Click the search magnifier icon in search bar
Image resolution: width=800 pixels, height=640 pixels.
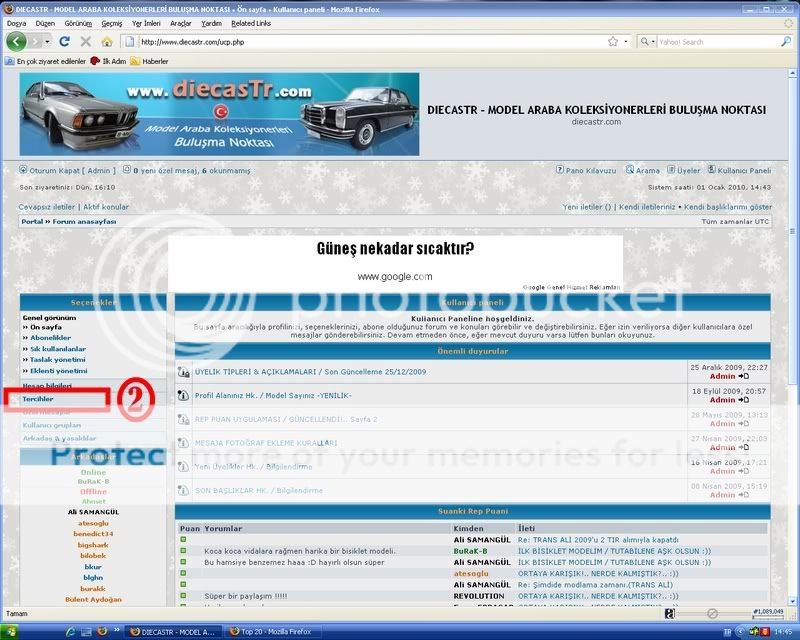coord(785,42)
